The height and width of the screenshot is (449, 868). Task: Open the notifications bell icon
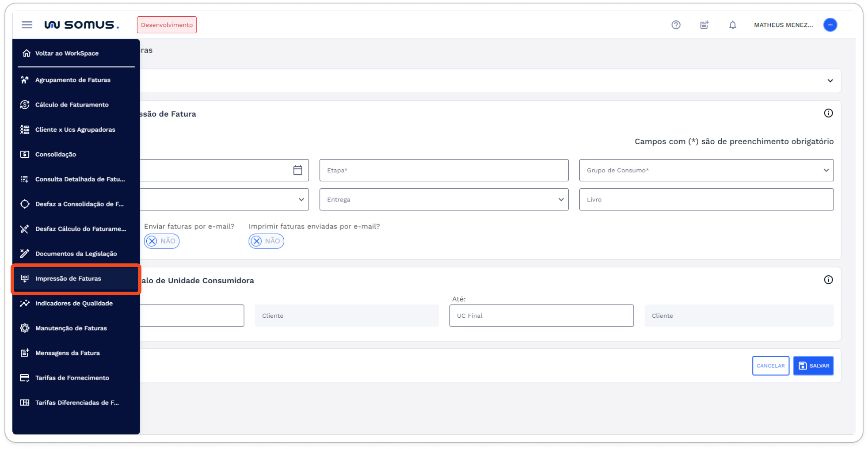tap(732, 25)
